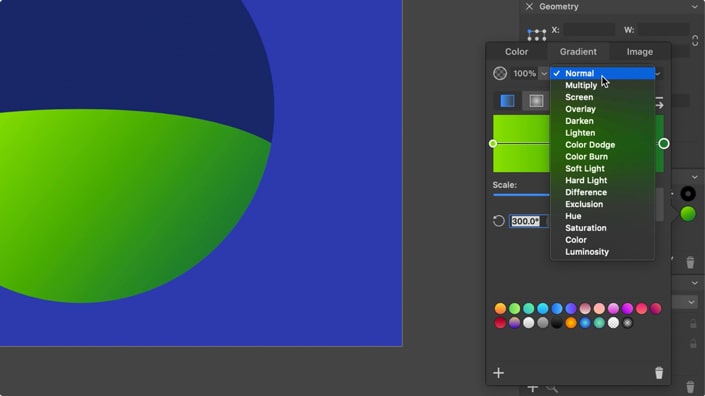The width and height of the screenshot is (705, 396).
Task: Delete gradient preset with trash icon
Action: [659, 373]
